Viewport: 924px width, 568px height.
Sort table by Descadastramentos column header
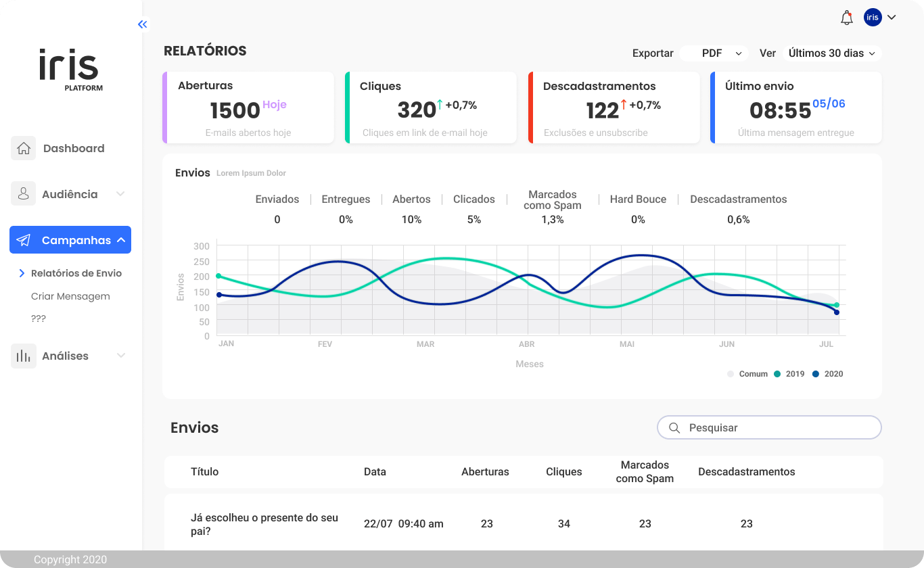[747, 472]
